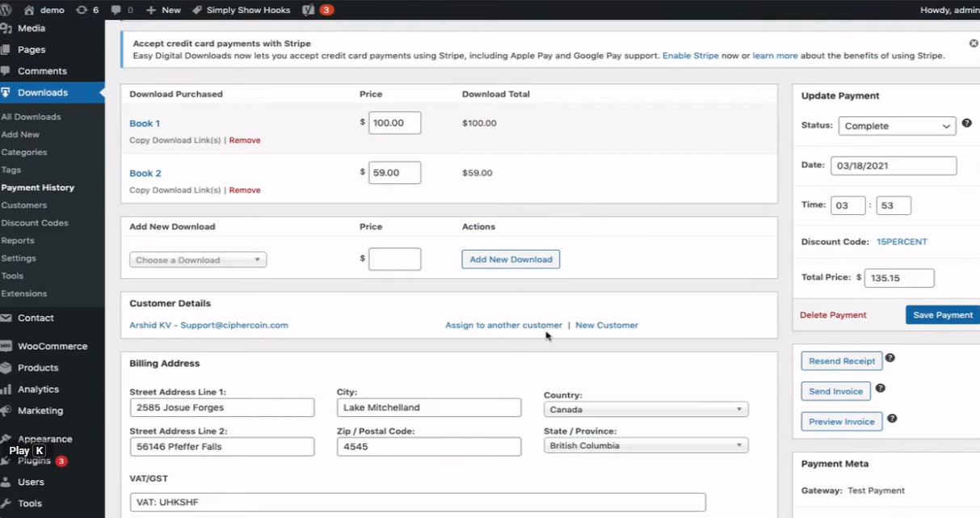Open the State / Province dropdown
This screenshot has width=980, height=518.
coord(646,445)
